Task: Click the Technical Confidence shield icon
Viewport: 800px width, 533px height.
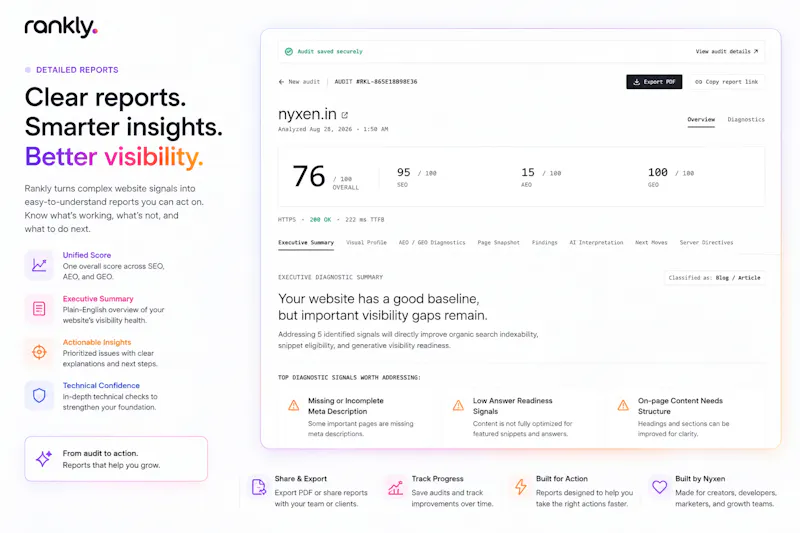Action: [x=39, y=395]
